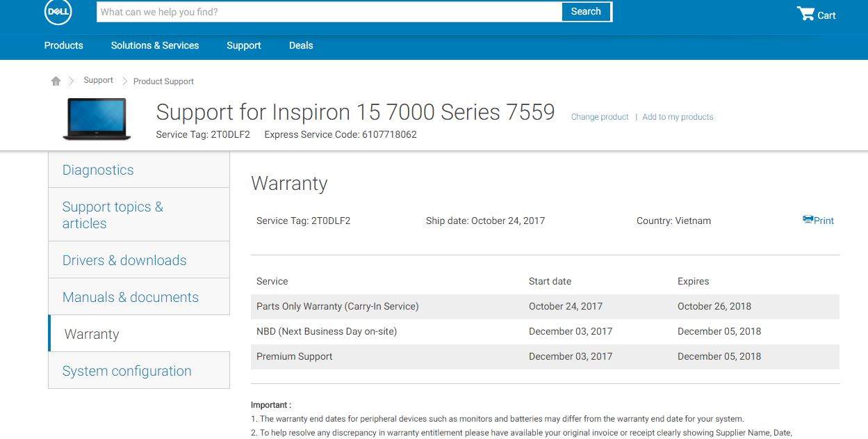
Task: Click the printer icon next to Print
Action: pos(808,219)
